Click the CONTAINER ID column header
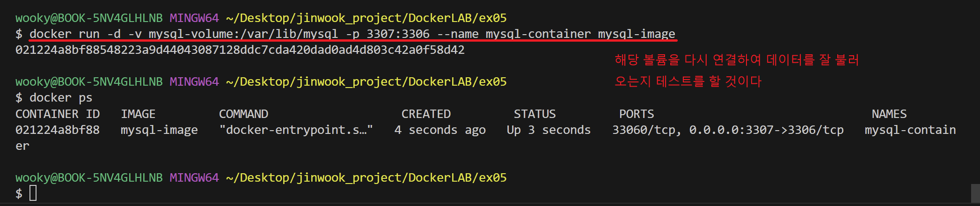This screenshot has width=980, height=206. pyautogui.click(x=58, y=114)
